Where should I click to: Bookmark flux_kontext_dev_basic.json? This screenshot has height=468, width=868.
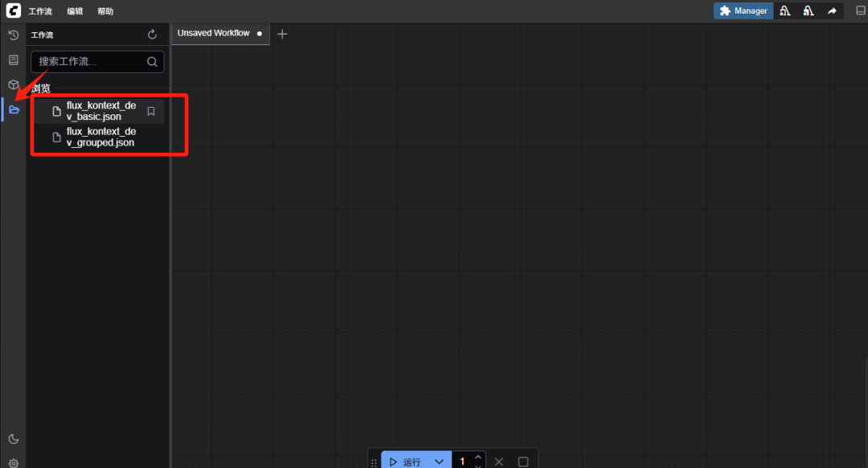150,111
